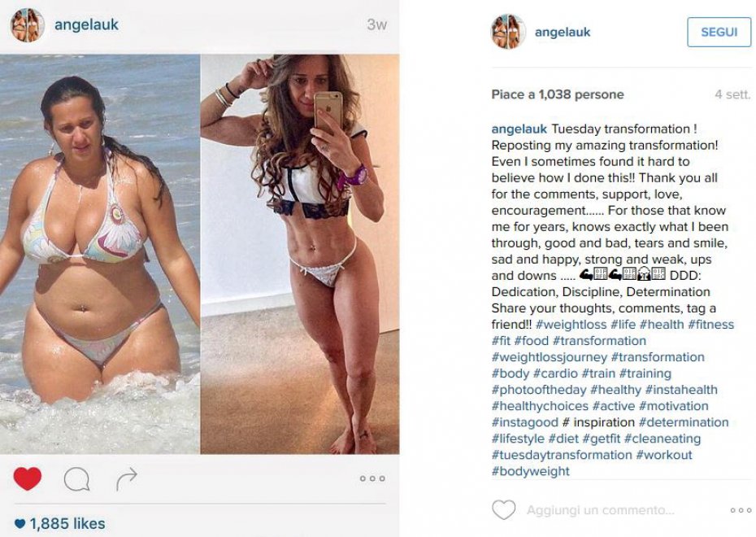This screenshot has height=537, width=756.
Task: Open angelauk username in right panel
Action: (563, 33)
